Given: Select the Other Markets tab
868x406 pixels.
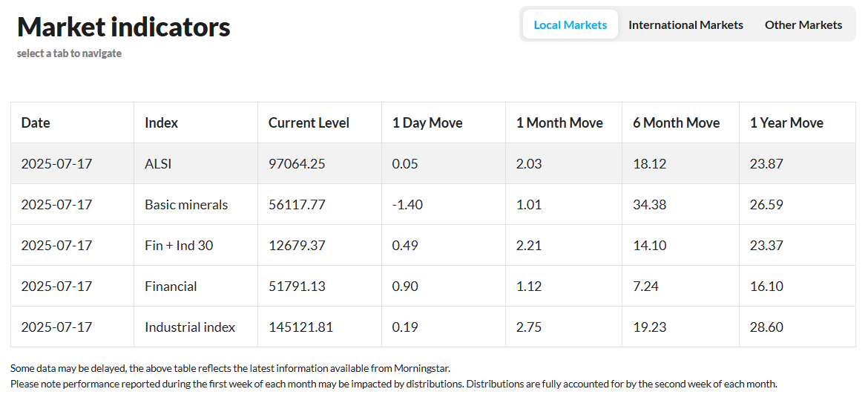Looking at the screenshot, I should 803,24.
